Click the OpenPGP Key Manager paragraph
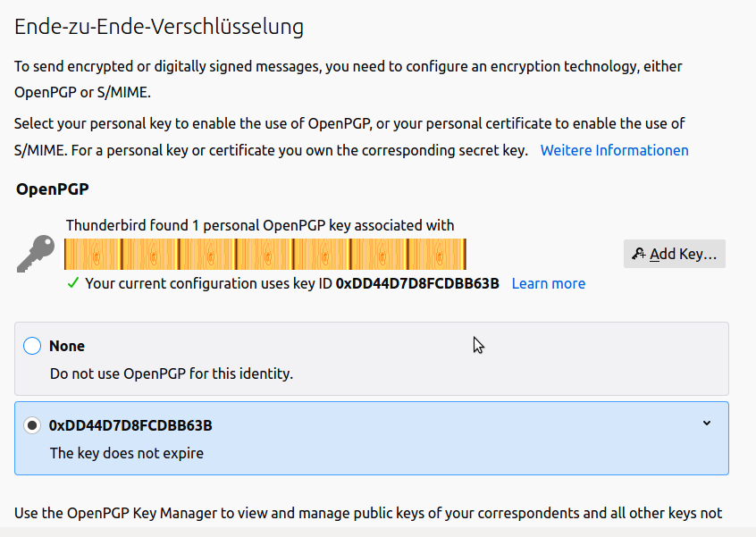 coord(368,514)
